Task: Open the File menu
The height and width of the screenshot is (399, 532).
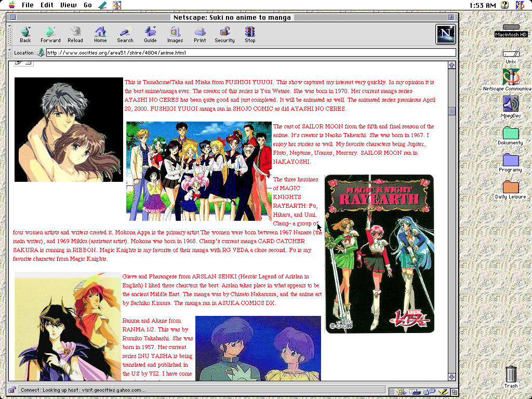Action: pos(28,5)
